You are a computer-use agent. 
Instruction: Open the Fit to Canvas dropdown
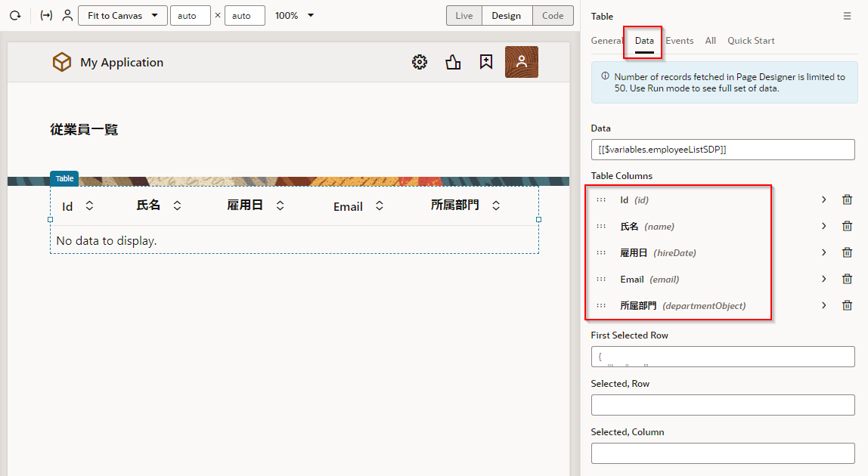pyautogui.click(x=122, y=16)
